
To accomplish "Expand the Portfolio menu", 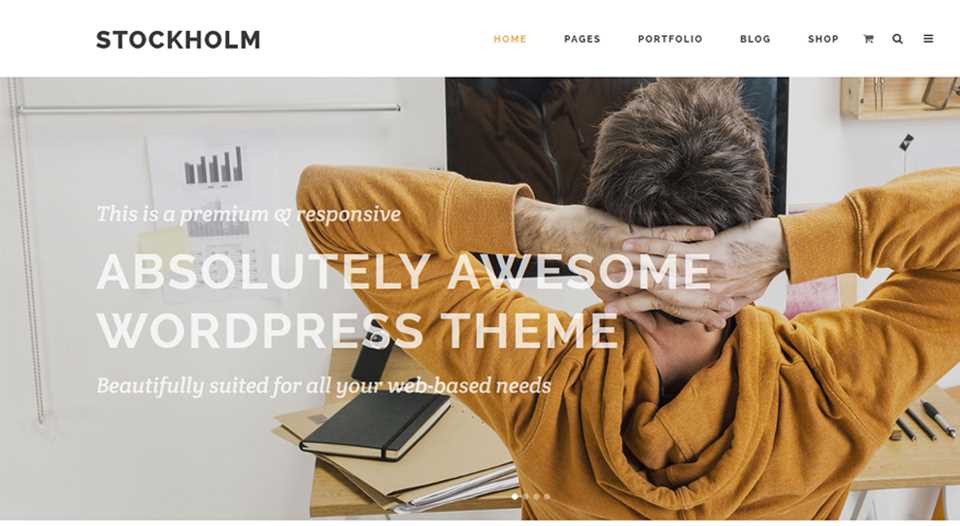I will pos(670,39).
